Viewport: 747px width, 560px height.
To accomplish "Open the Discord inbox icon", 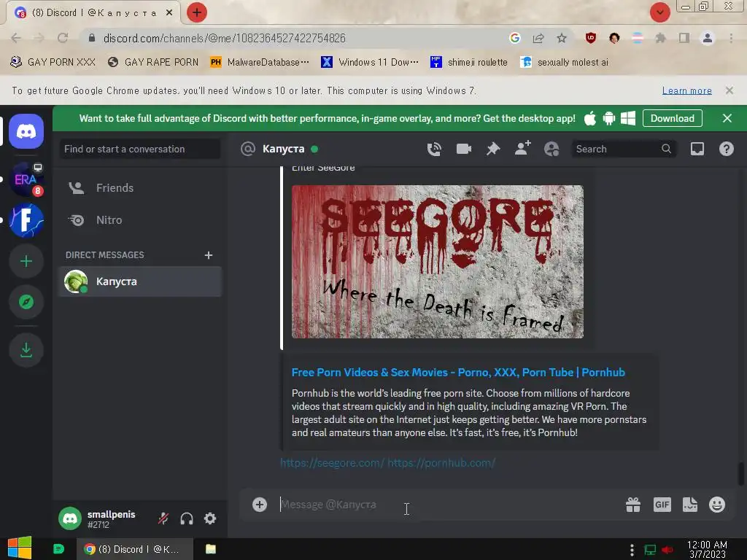I will [697, 149].
